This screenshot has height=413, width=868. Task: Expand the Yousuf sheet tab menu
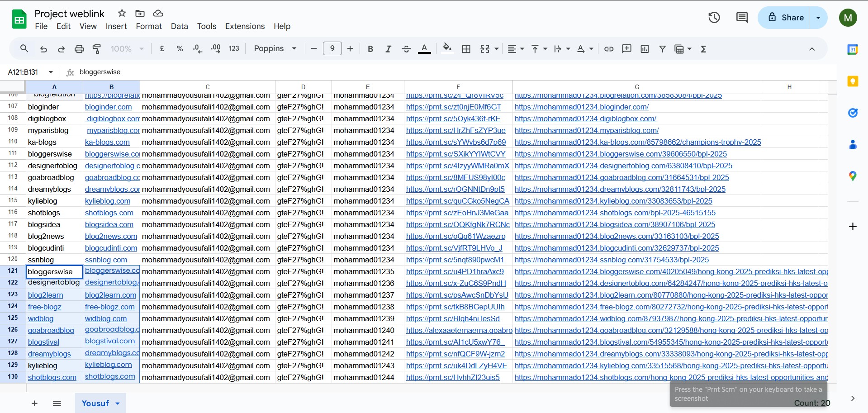coord(118,404)
